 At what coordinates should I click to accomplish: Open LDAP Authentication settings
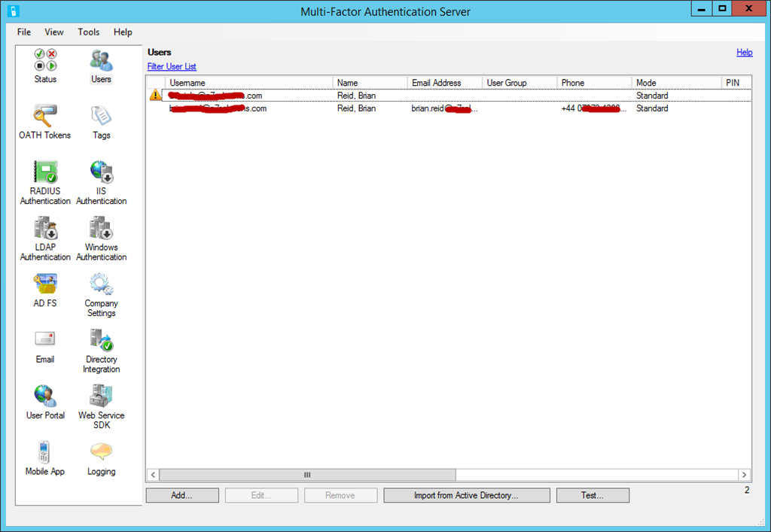45,239
